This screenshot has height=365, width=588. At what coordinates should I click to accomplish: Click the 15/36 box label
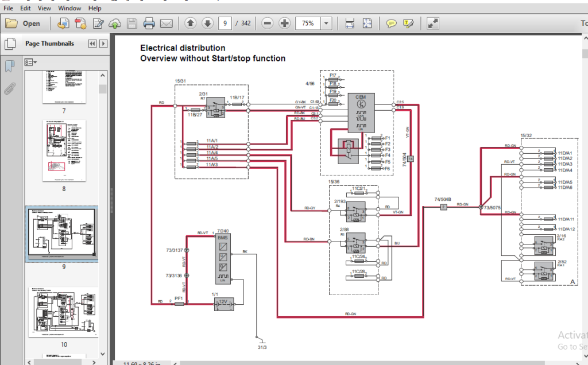pos(334,182)
